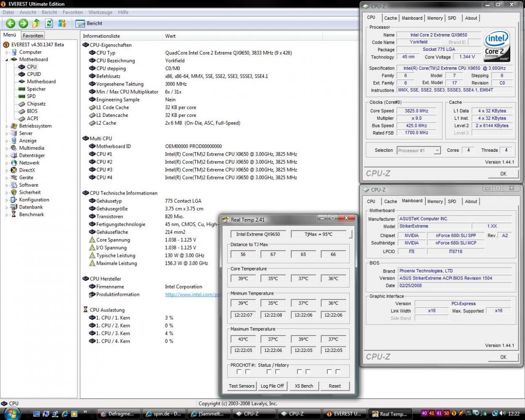Screen dimensions: 525x420
Task: Open the ACPI item in the tree
Action: coord(29,118)
